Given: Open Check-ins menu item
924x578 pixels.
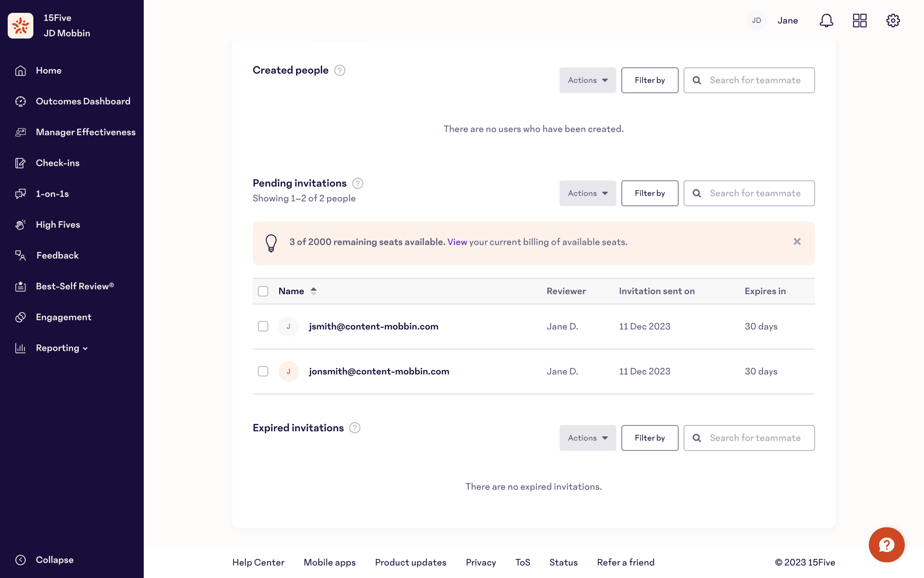Looking at the screenshot, I should click(58, 163).
